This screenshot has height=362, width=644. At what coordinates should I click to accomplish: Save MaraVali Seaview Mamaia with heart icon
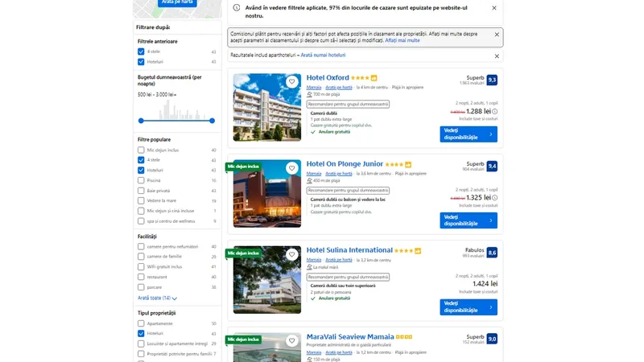(292, 340)
